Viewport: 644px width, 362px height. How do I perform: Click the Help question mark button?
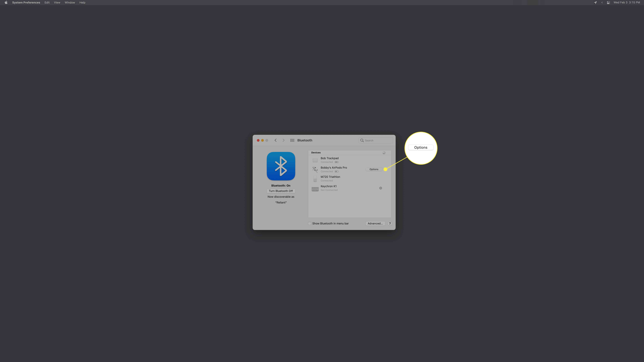tap(390, 223)
